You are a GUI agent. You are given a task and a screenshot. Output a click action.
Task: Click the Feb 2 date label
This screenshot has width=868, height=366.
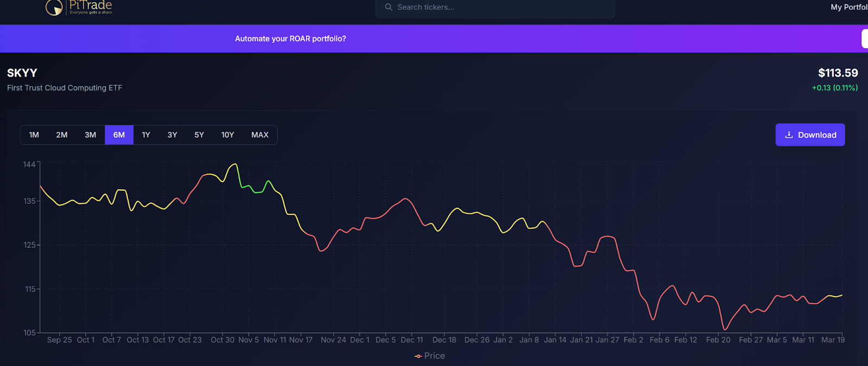pyautogui.click(x=633, y=340)
